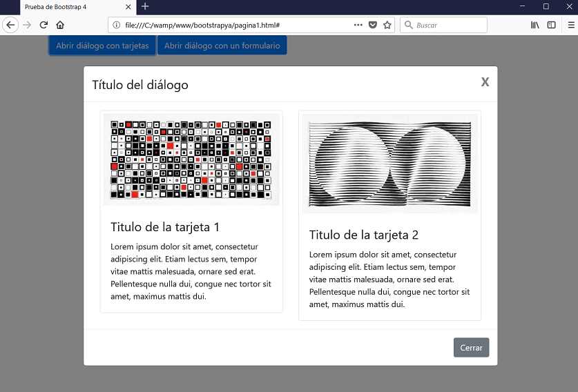Select the Prueba de Bootstrap 4 tab
Screen dimensions: 578x392
(78, 7)
